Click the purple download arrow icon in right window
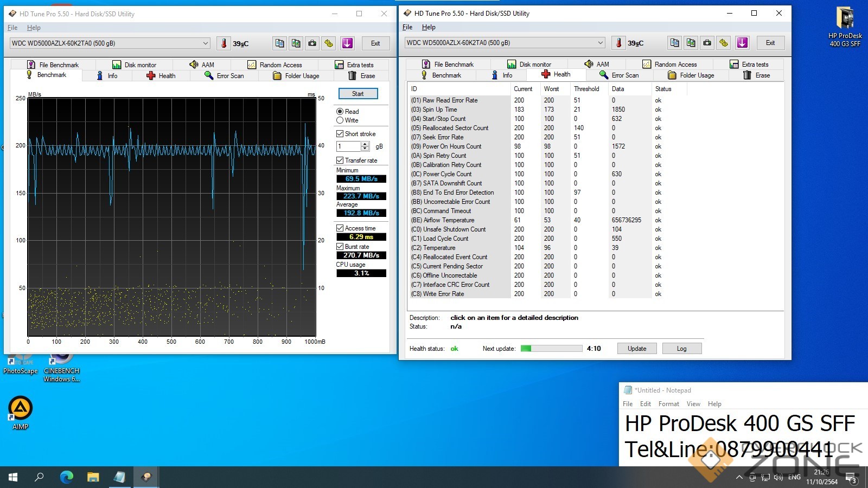This screenshot has height=488, width=868. click(742, 43)
